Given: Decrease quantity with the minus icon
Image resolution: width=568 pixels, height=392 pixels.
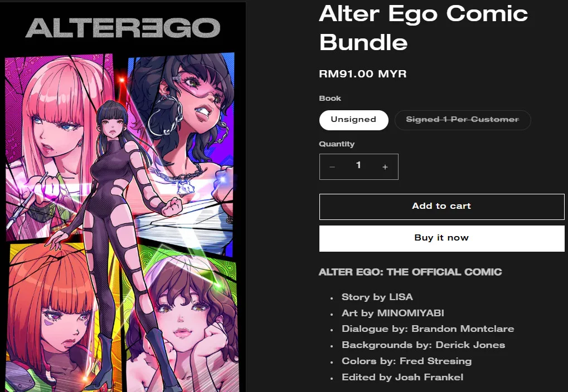Looking at the screenshot, I should [332, 167].
